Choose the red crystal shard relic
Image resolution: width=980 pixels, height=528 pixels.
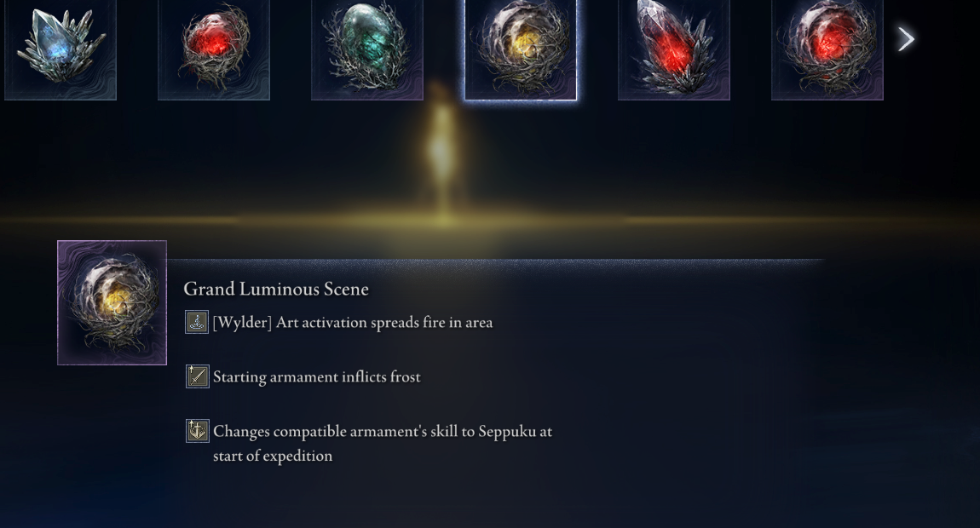tap(674, 50)
